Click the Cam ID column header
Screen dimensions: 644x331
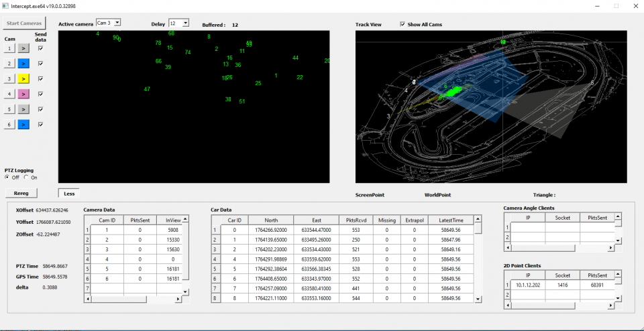[x=107, y=220]
